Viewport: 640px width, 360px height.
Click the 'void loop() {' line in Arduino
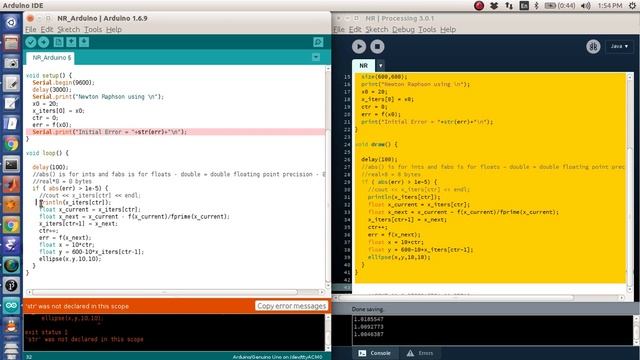point(47,153)
